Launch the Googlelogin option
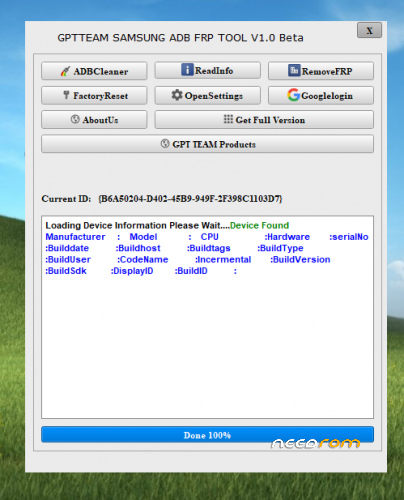 coord(321,96)
